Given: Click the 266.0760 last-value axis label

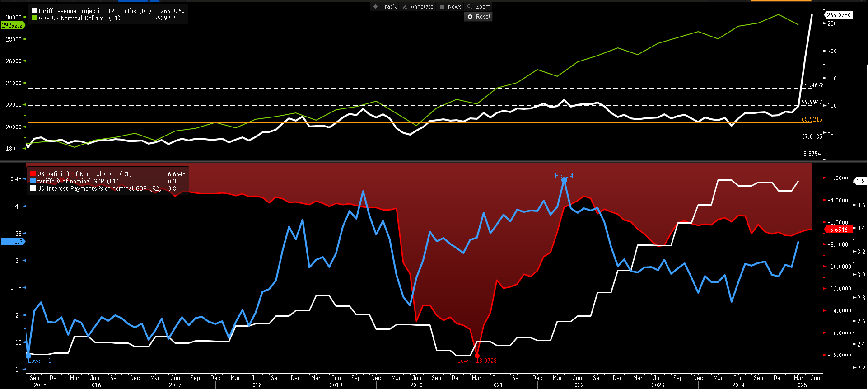Looking at the screenshot, I should coord(839,15).
